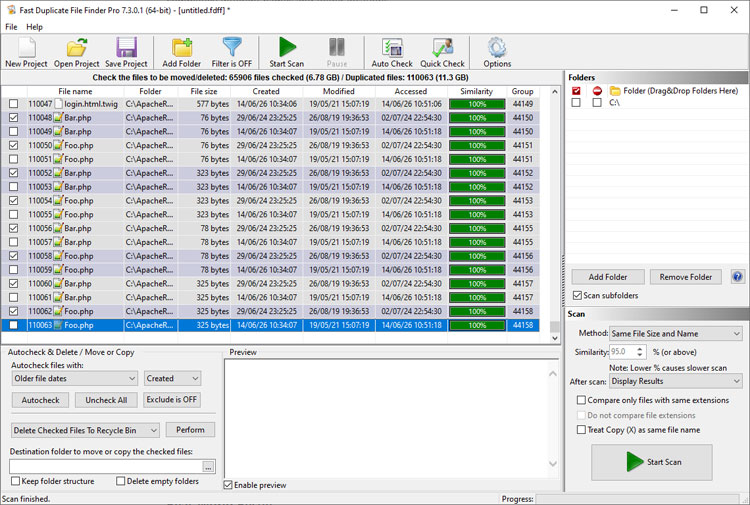
Task: Check the box for row 110047 login.html.twig
Action: pyautogui.click(x=13, y=104)
